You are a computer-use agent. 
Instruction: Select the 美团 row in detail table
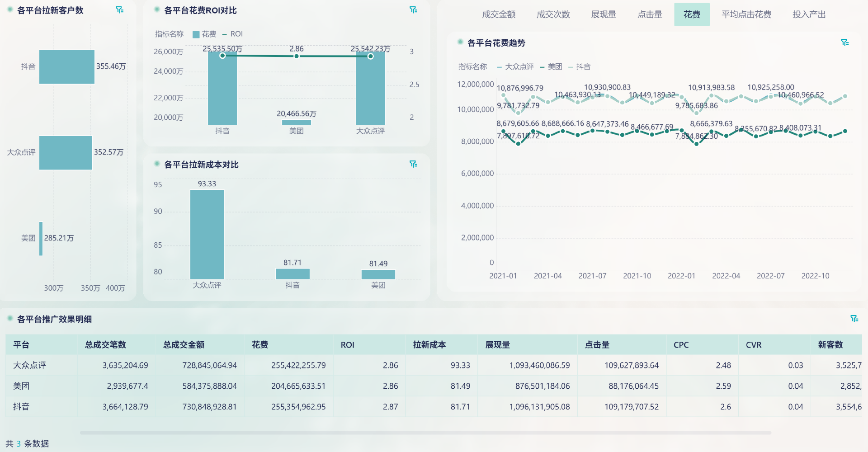click(21, 386)
